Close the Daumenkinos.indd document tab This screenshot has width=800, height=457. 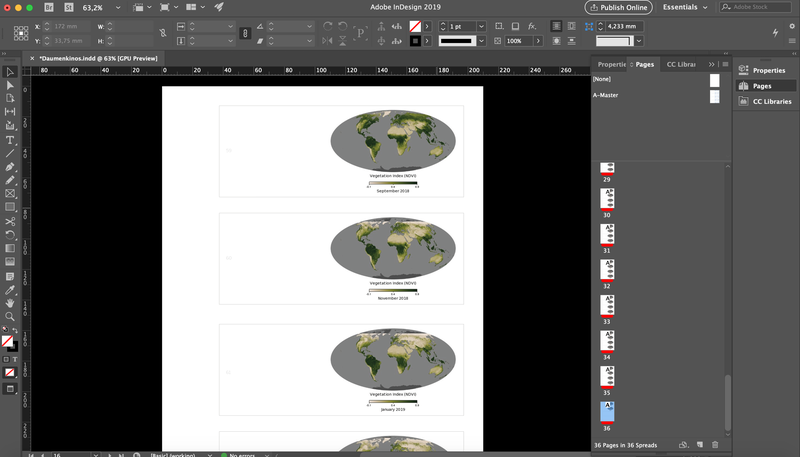32,59
